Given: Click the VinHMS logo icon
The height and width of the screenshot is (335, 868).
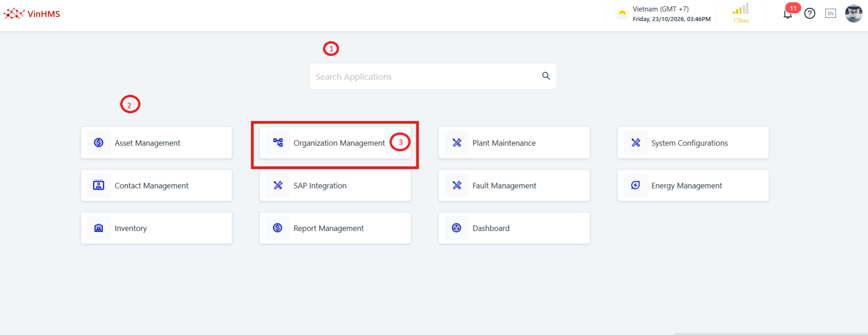Looking at the screenshot, I should coord(14,14).
